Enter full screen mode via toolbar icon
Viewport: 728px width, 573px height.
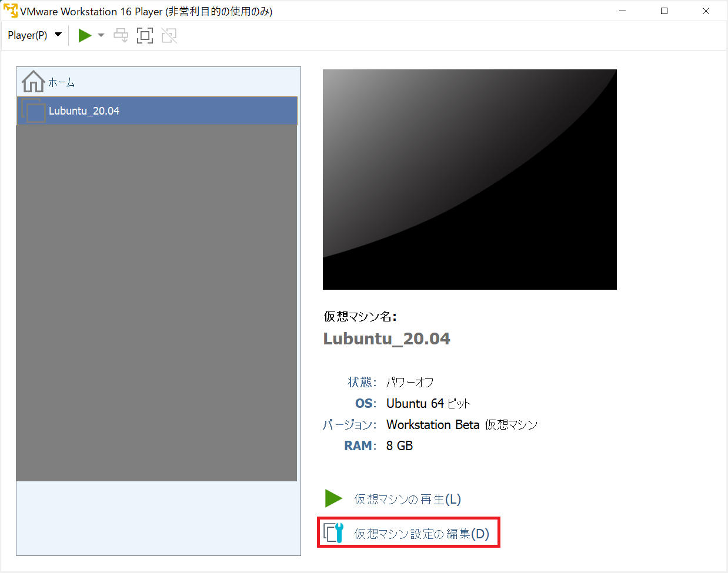145,35
